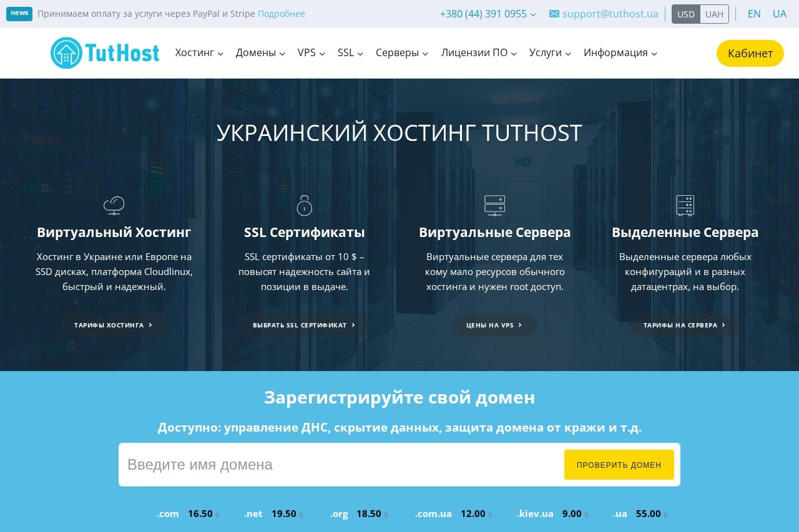Viewport: 799px width, 532px height.
Task: Switch site language to EN
Action: (754, 14)
